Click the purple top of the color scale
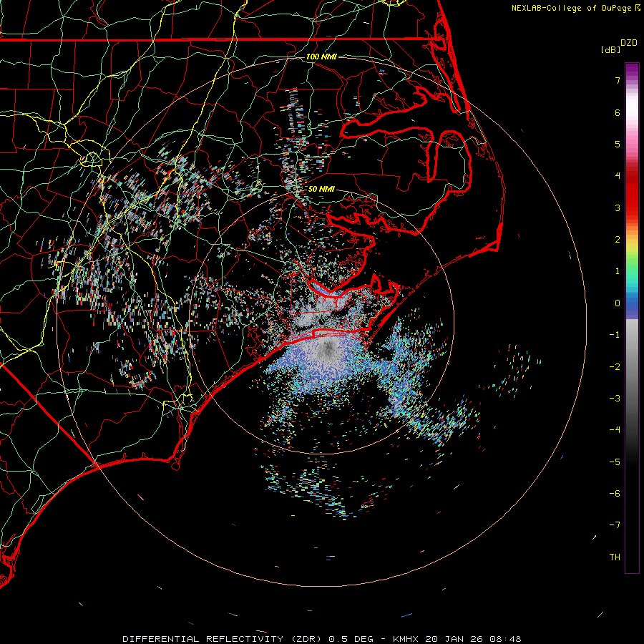Viewport: 644px width, 644px height. coord(632,70)
